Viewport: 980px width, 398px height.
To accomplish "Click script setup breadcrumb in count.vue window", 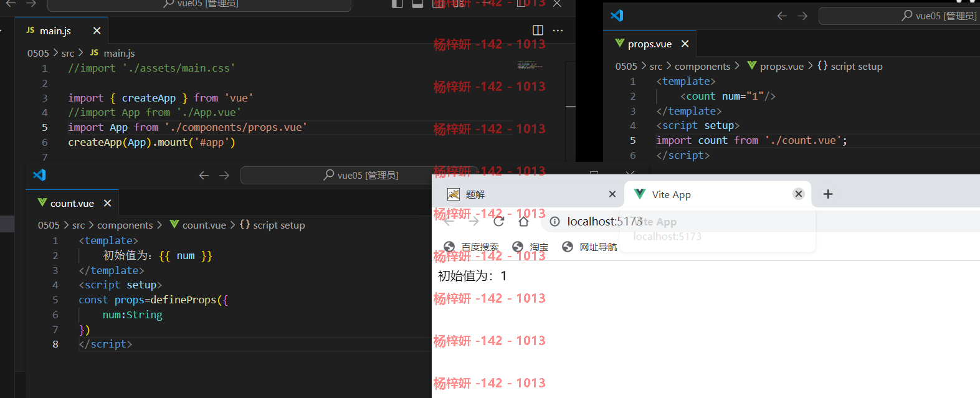I will [272, 225].
